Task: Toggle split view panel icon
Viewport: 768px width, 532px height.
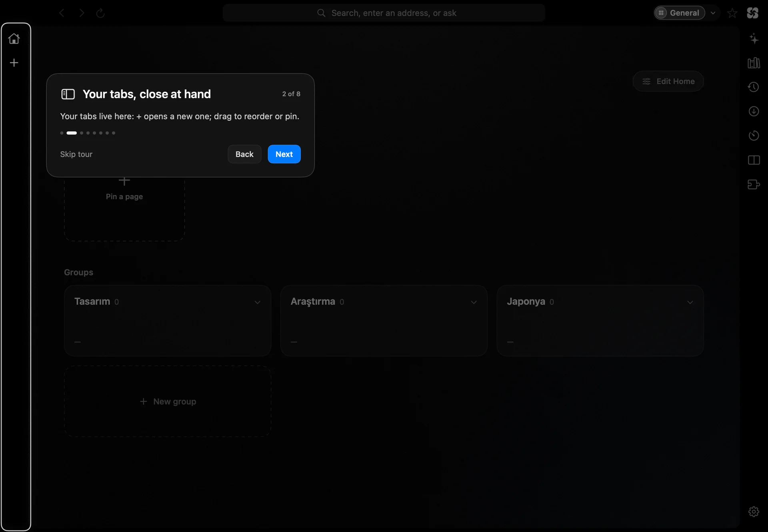Action: pyautogui.click(x=754, y=160)
